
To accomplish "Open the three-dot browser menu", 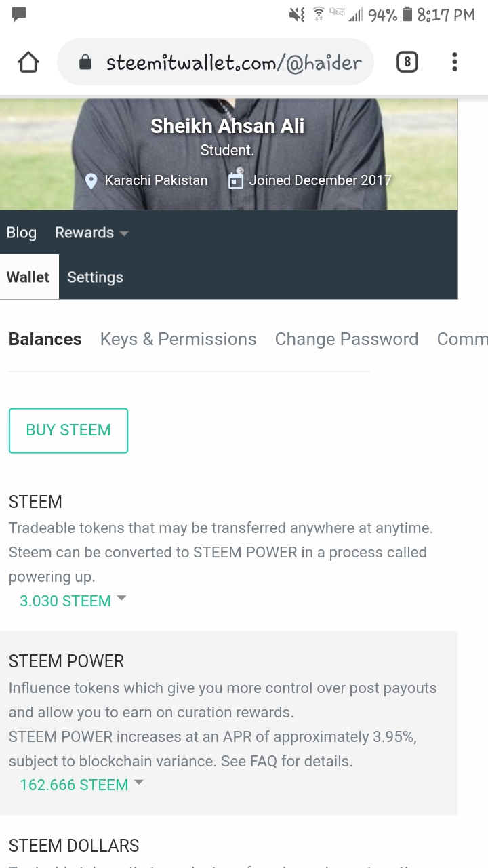I will point(454,61).
